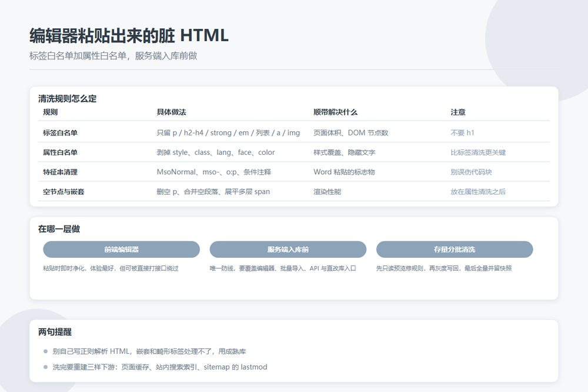Screen dimensions: 588x392
Task: Click the cell 页面体积、DOM 节点数
Action: [x=350, y=132]
